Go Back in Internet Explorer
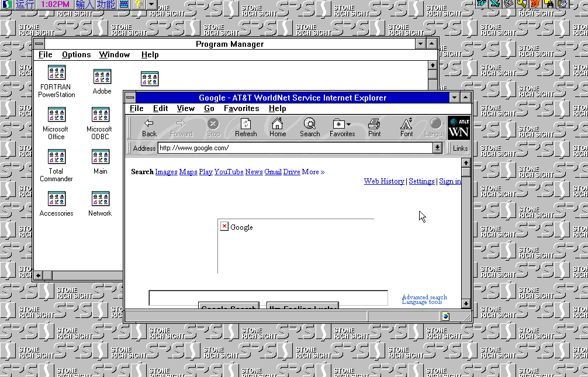The width and height of the screenshot is (588, 377). click(149, 128)
